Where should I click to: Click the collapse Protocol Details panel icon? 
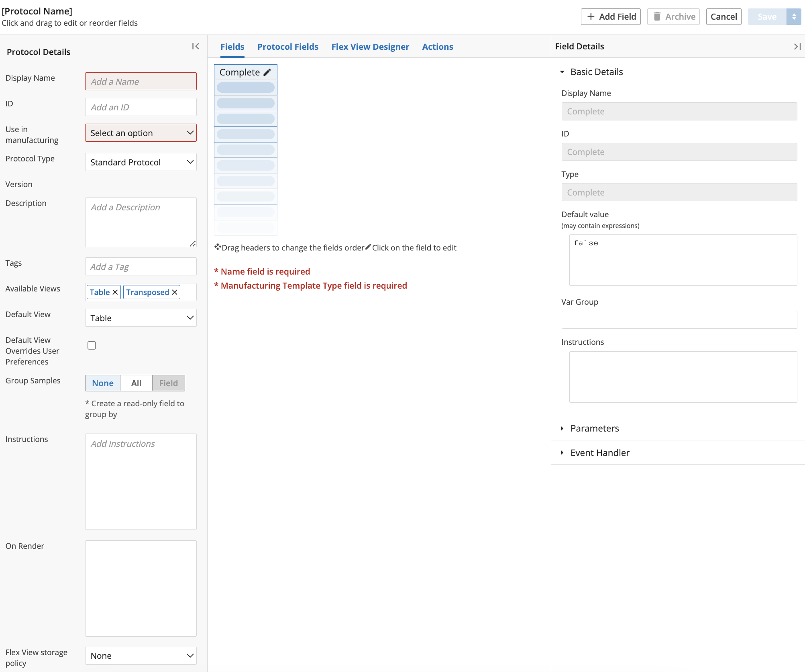[195, 46]
